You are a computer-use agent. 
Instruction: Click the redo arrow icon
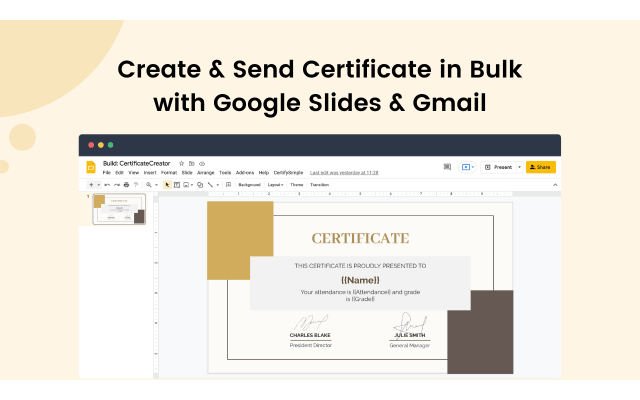pyautogui.click(x=117, y=185)
